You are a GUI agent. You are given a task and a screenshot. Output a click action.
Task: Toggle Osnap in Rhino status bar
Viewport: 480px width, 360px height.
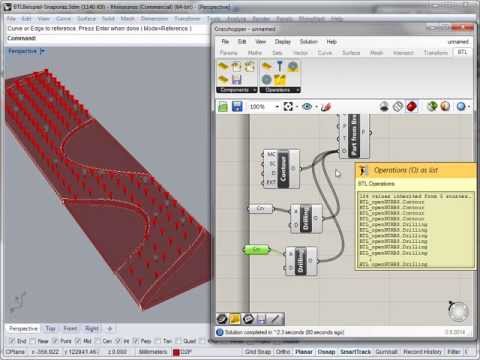point(326,352)
